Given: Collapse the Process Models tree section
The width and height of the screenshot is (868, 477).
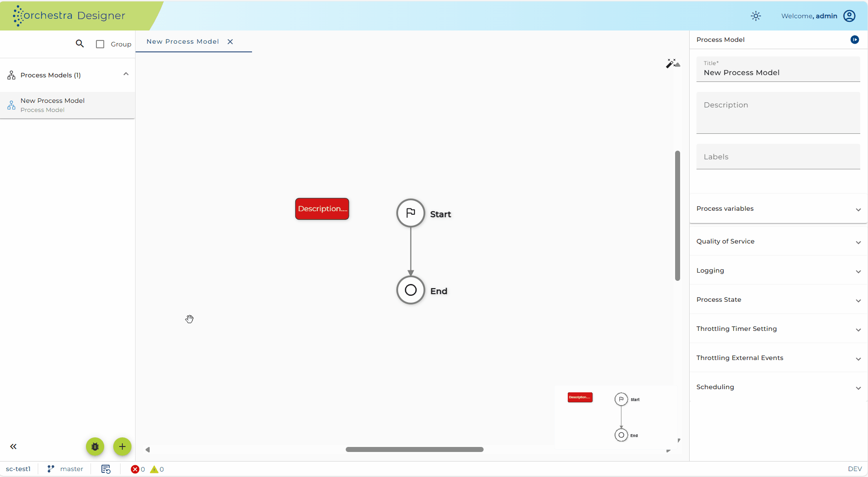Looking at the screenshot, I should click(126, 74).
